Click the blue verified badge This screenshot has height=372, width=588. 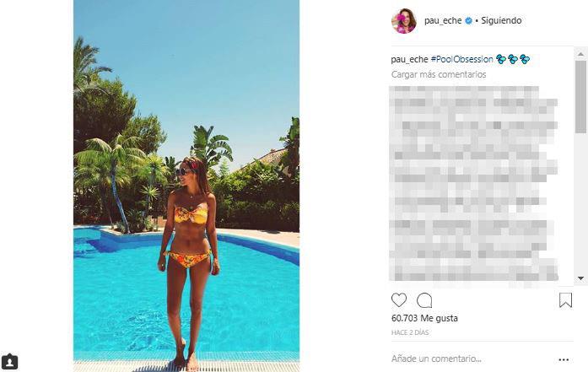coord(468,21)
